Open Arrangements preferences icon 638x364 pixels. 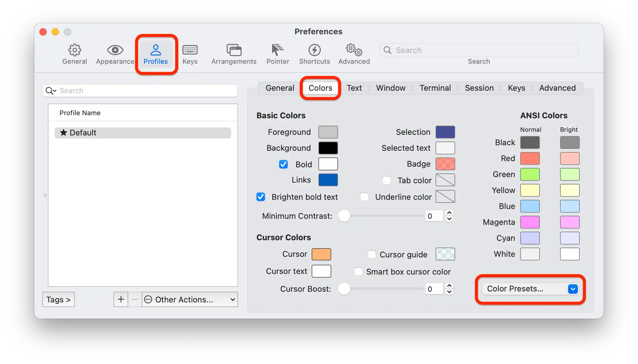click(234, 50)
